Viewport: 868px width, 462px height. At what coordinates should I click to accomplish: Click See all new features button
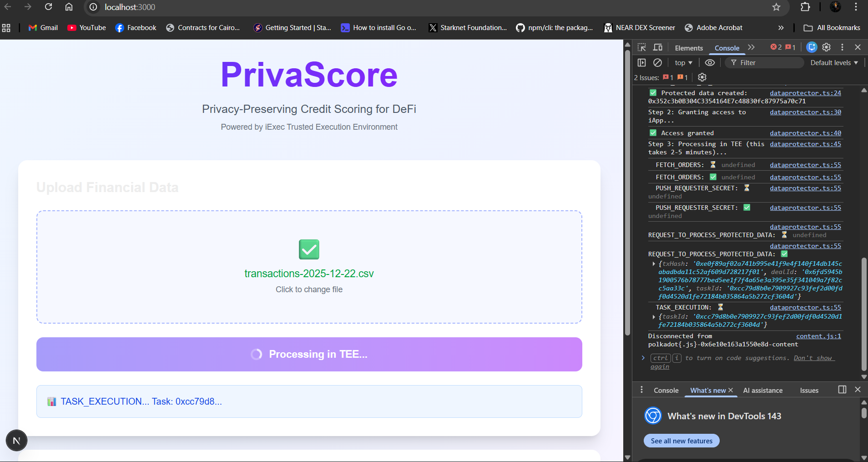pos(681,441)
